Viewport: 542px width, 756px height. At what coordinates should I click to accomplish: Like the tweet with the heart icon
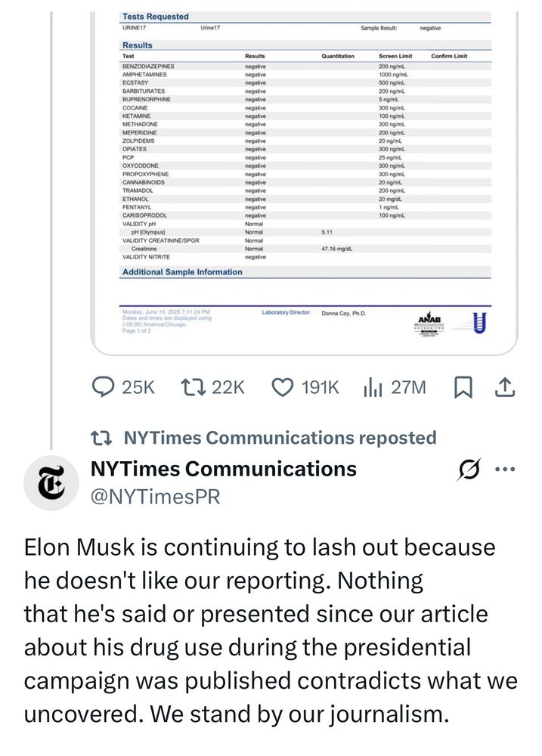pyautogui.click(x=283, y=388)
